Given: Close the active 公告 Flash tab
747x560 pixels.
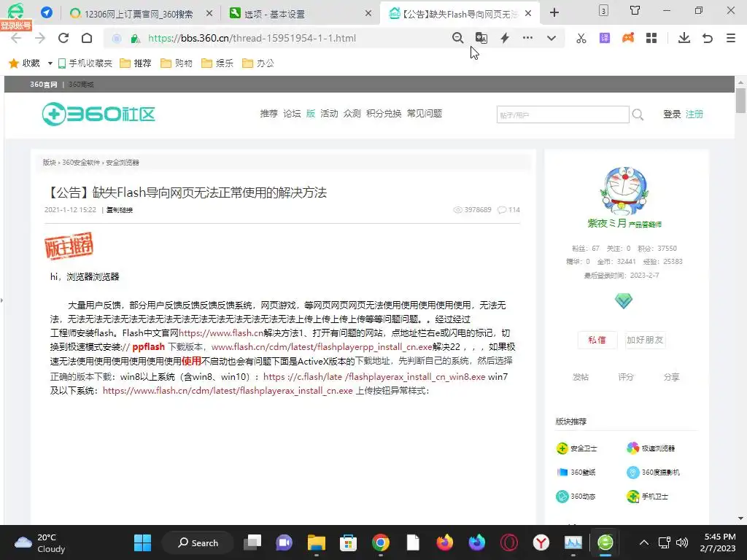Looking at the screenshot, I should 528,13.
